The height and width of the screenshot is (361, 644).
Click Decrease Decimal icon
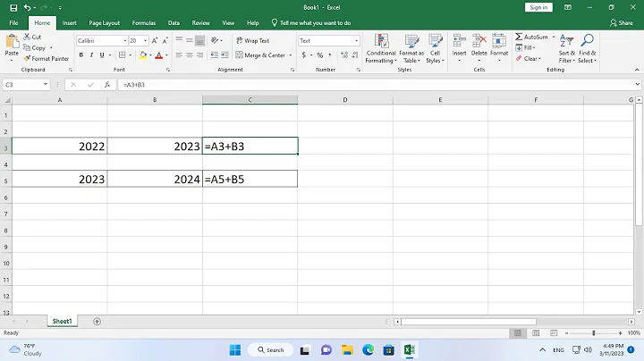[355, 55]
